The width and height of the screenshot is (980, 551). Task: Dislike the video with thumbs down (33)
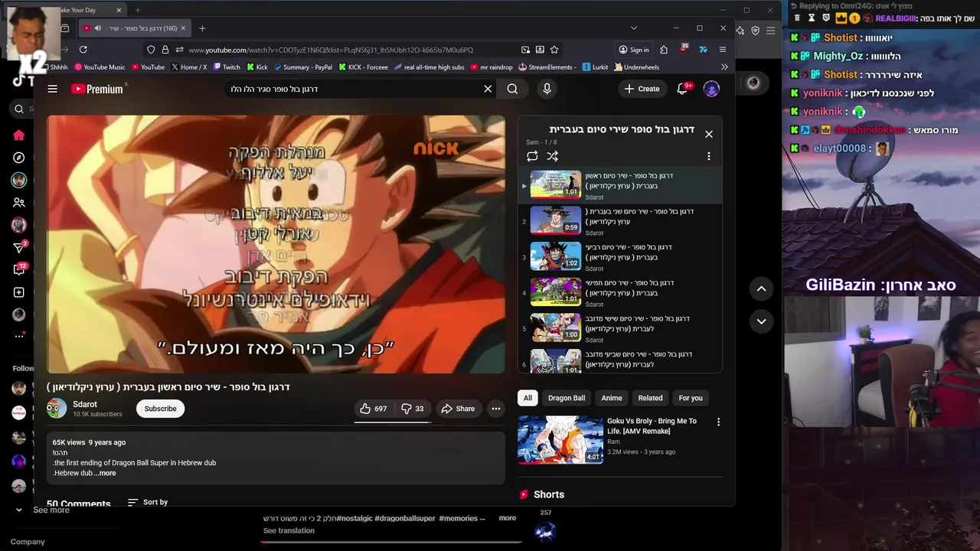(x=413, y=409)
